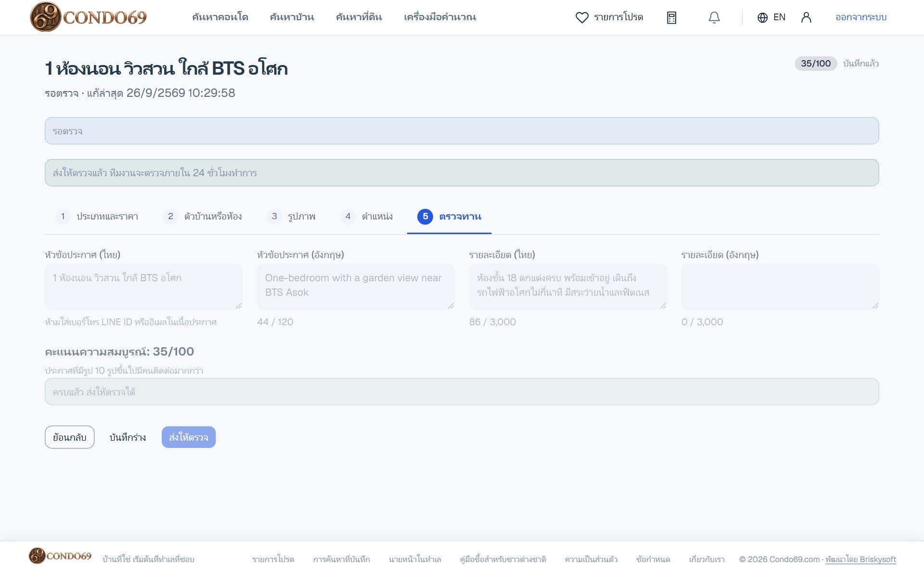
Task: Open the calculator icon in header
Action: pos(671,17)
